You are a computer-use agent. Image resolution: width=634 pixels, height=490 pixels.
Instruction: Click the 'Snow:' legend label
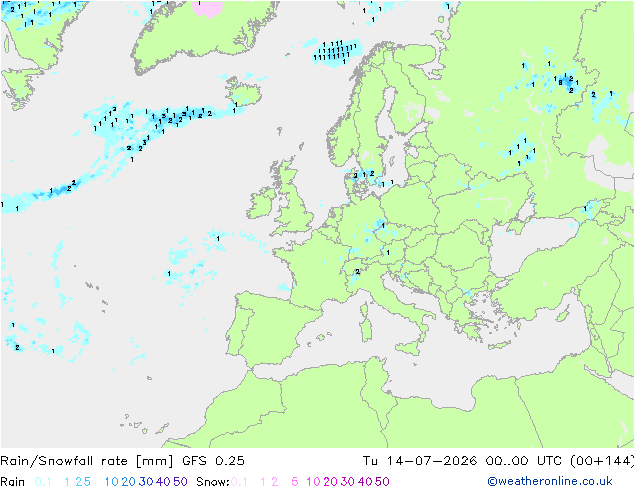213,482
